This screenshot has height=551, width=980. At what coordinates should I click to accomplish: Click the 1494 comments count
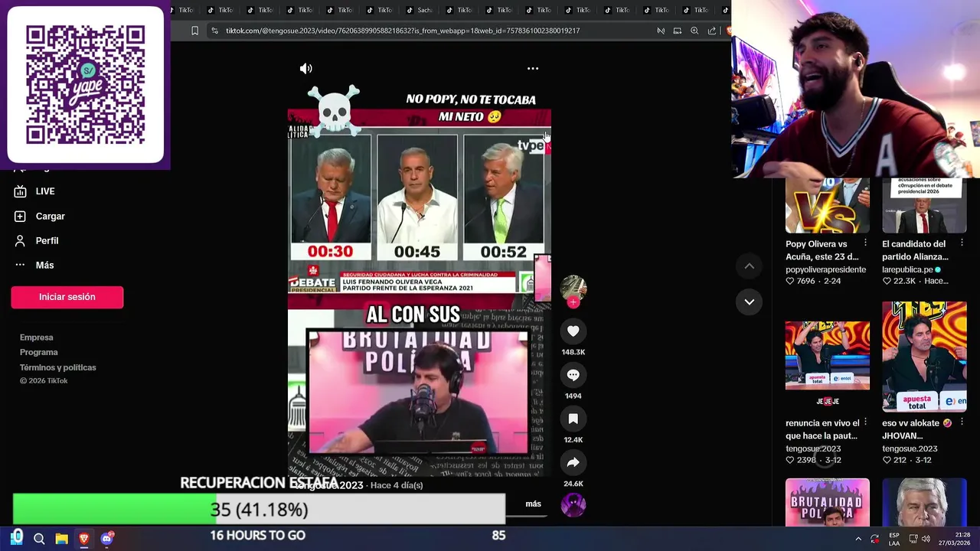click(x=573, y=396)
